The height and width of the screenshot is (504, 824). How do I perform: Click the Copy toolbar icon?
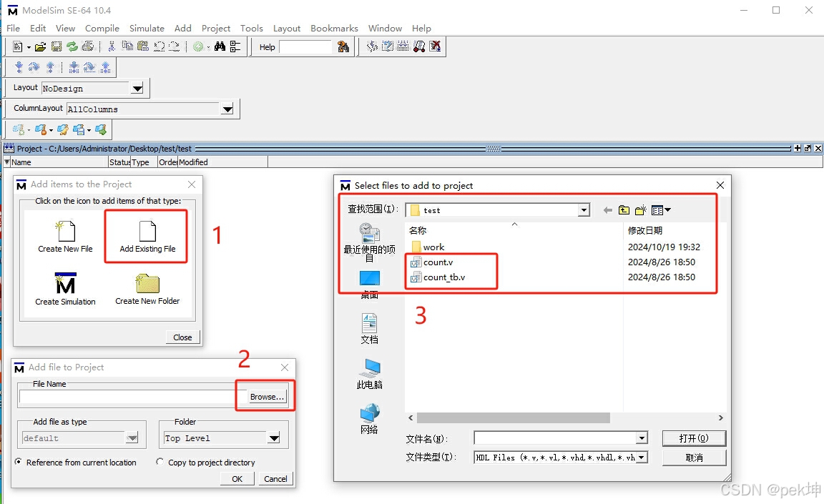click(x=127, y=46)
